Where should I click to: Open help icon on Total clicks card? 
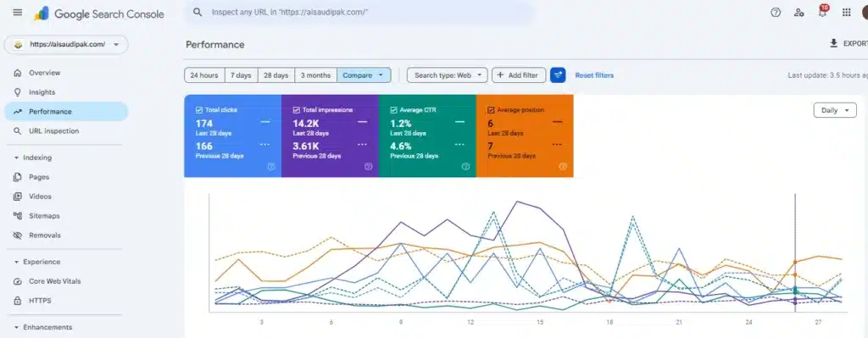tap(270, 167)
